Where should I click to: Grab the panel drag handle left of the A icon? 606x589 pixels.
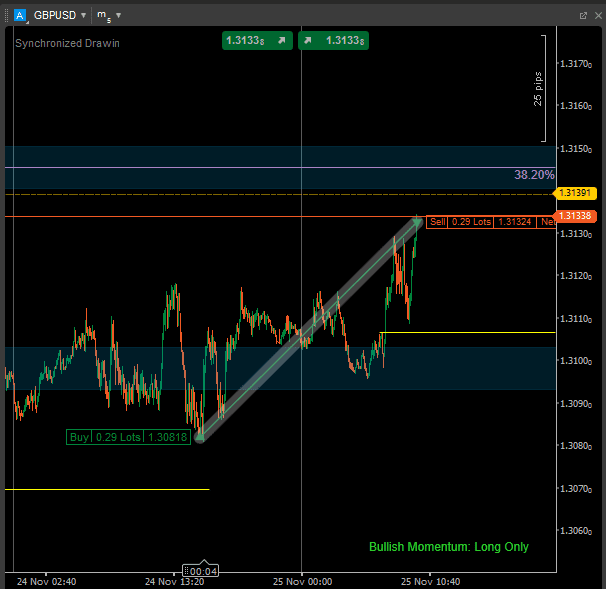tap(7, 15)
